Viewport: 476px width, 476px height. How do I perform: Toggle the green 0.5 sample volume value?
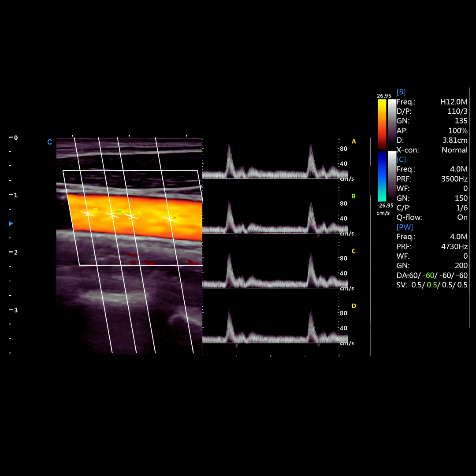[431, 285]
